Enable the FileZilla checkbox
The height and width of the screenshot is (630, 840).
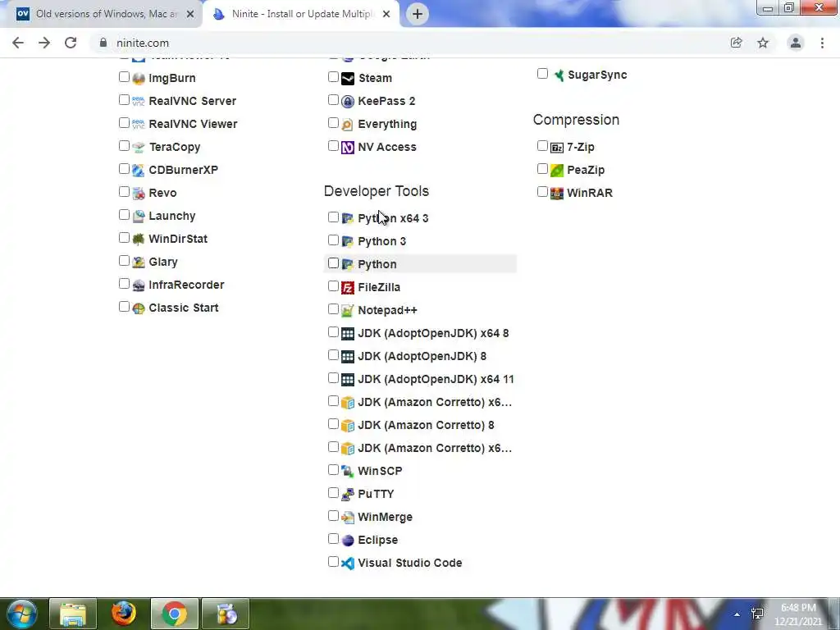tap(333, 286)
